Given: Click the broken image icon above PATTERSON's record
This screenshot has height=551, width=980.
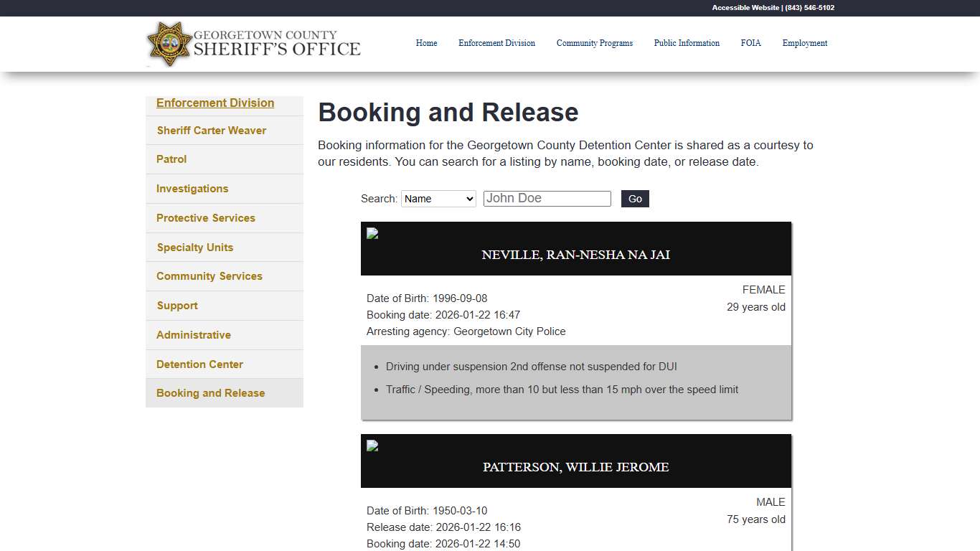Looking at the screenshot, I should 372,446.
